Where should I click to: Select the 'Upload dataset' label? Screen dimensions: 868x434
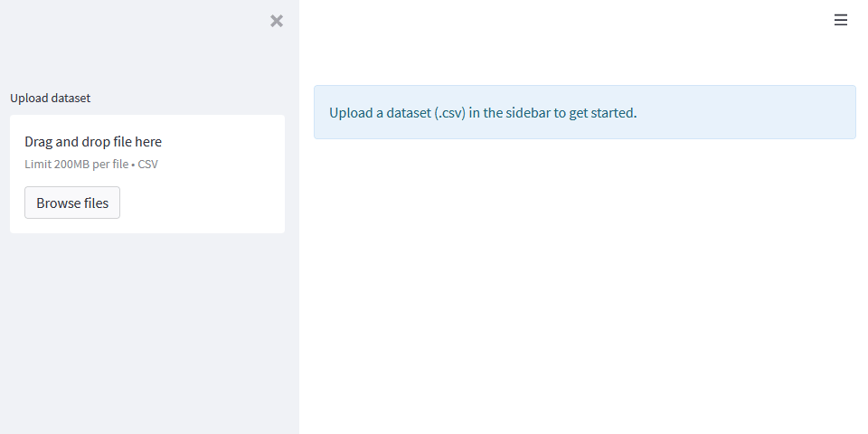coord(51,98)
